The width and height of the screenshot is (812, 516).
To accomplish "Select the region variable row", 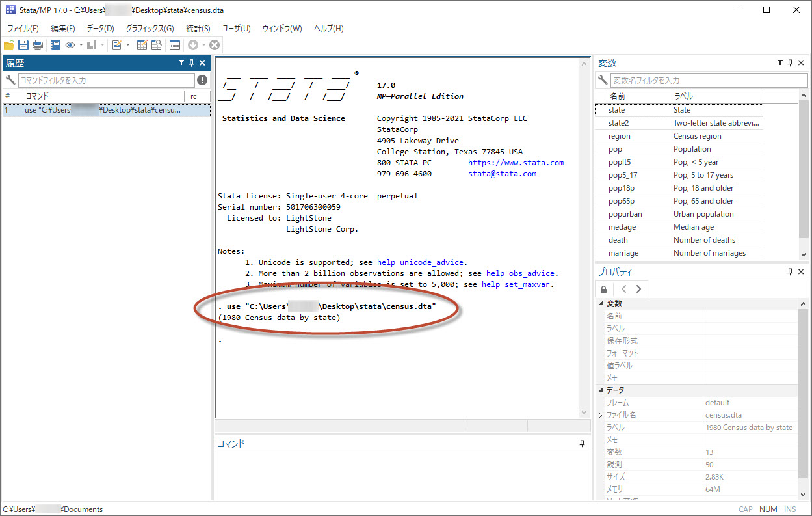I will pyautogui.click(x=679, y=136).
